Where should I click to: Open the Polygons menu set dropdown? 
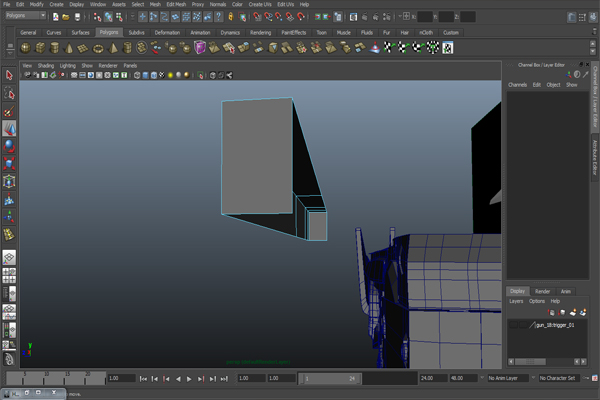[26, 16]
